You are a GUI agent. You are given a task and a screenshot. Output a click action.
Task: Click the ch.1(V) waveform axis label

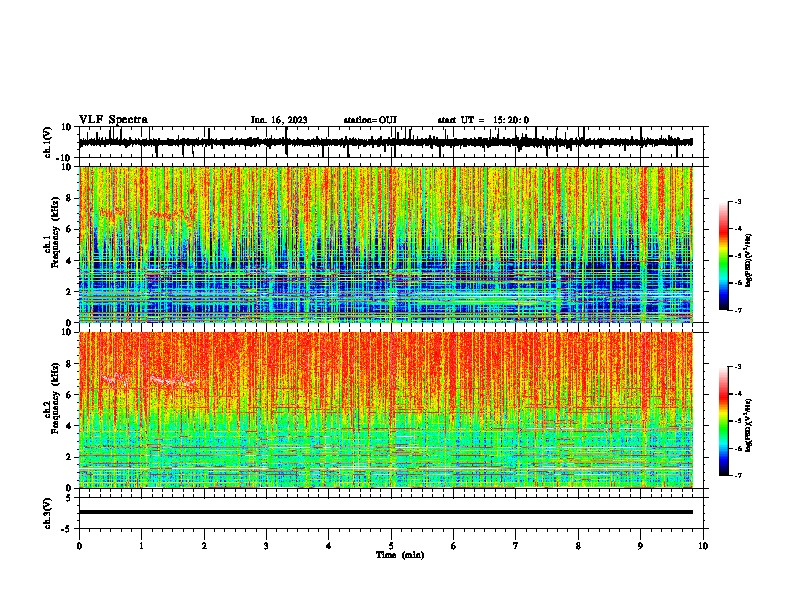point(47,142)
